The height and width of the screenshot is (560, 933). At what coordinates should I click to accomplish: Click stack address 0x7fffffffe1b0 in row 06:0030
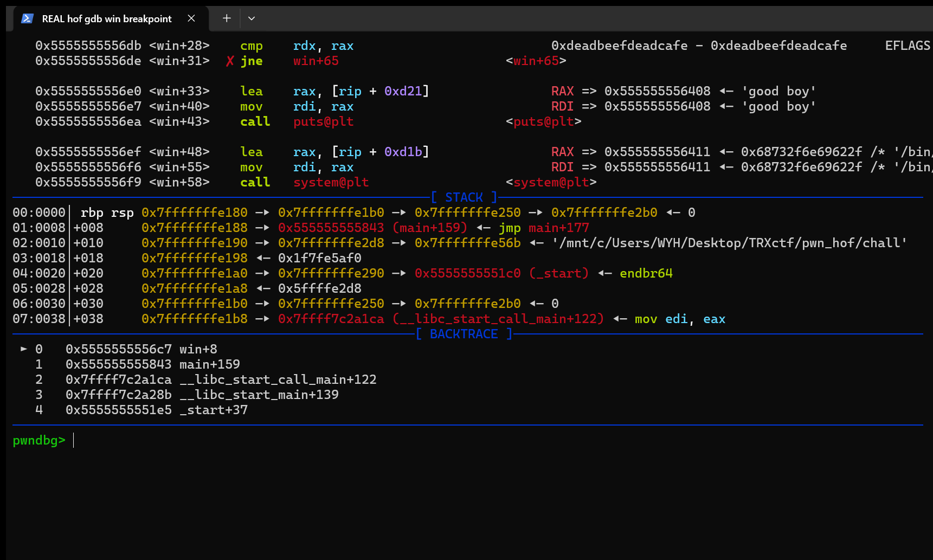(x=195, y=304)
